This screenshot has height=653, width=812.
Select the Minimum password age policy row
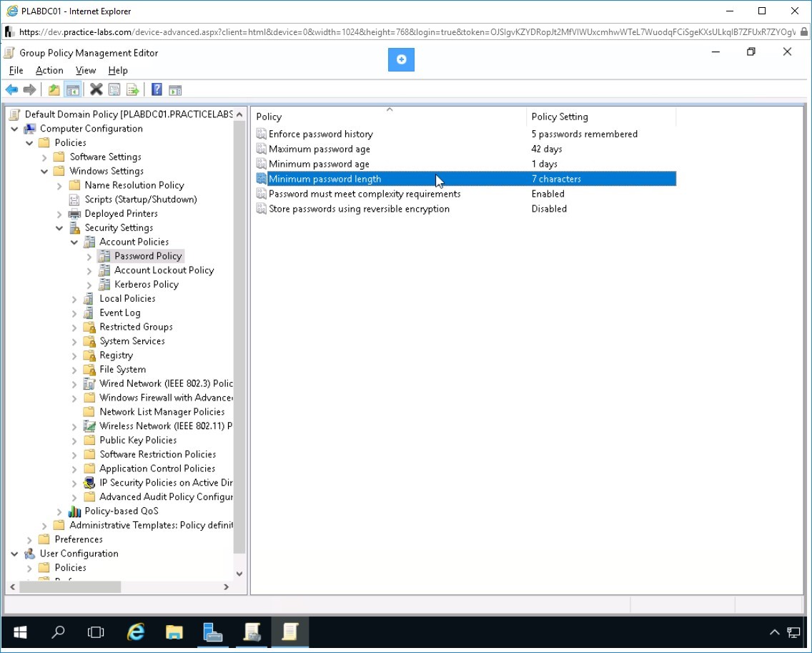(465, 164)
